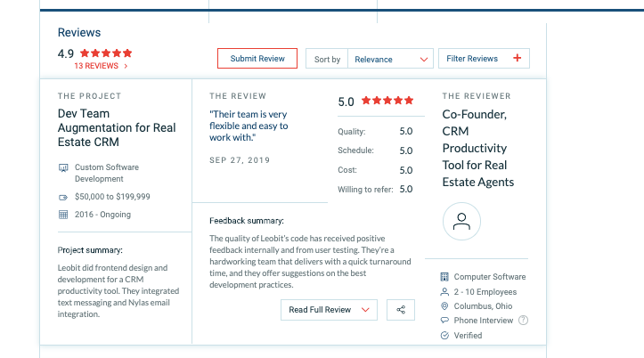Click the Custom Software Development service icon
The image size is (644, 358).
click(63, 168)
